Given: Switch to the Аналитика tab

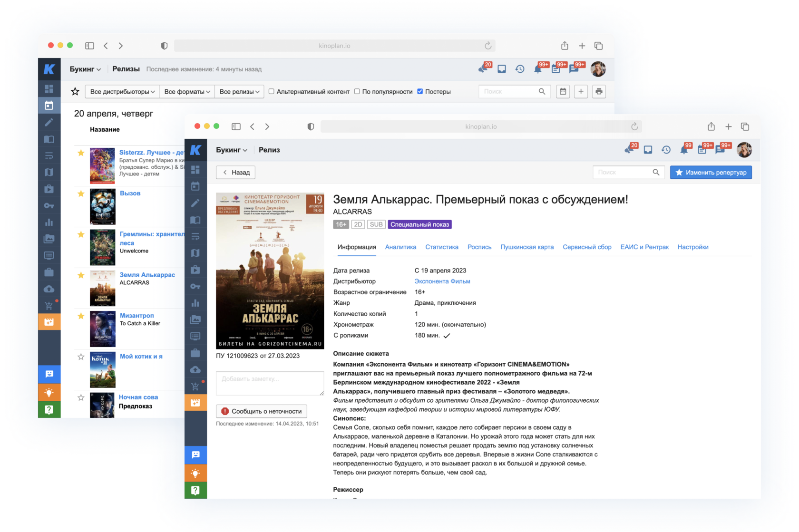Looking at the screenshot, I should coord(401,247).
